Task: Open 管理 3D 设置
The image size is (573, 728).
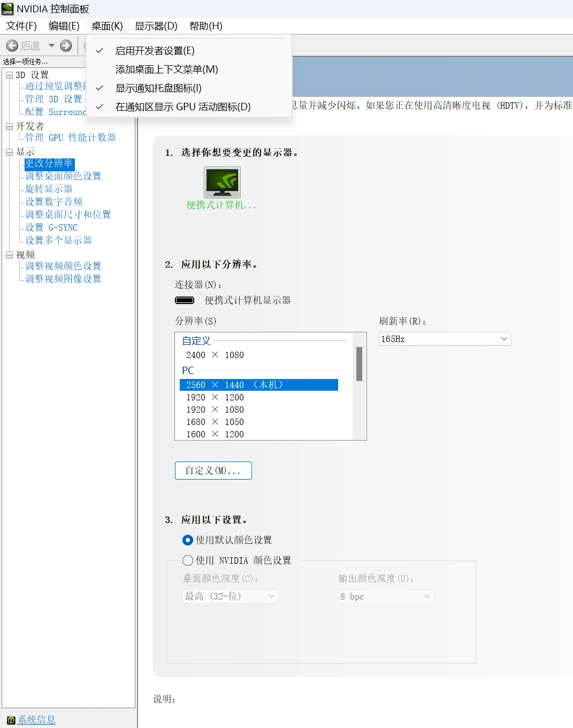Action: pyautogui.click(x=54, y=99)
